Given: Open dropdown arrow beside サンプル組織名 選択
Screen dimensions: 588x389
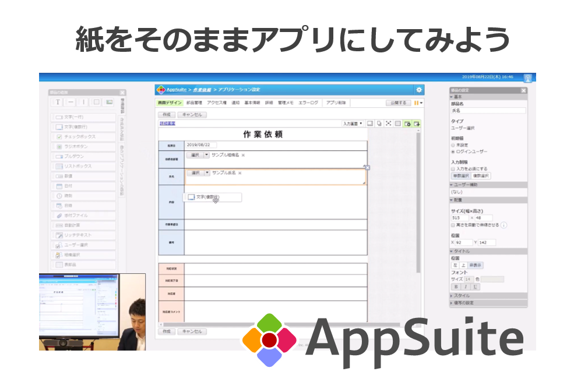Looking at the screenshot, I should click(207, 155).
